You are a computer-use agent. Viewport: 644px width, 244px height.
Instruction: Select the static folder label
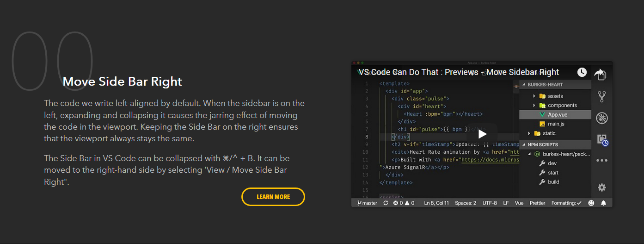click(x=549, y=133)
